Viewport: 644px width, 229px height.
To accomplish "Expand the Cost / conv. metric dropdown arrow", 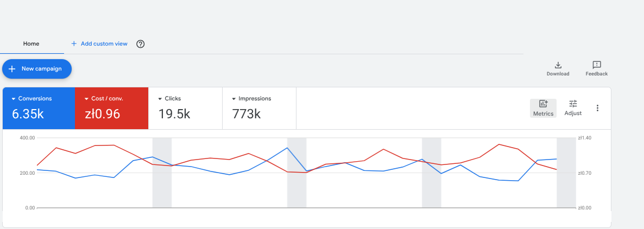I will (87, 99).
